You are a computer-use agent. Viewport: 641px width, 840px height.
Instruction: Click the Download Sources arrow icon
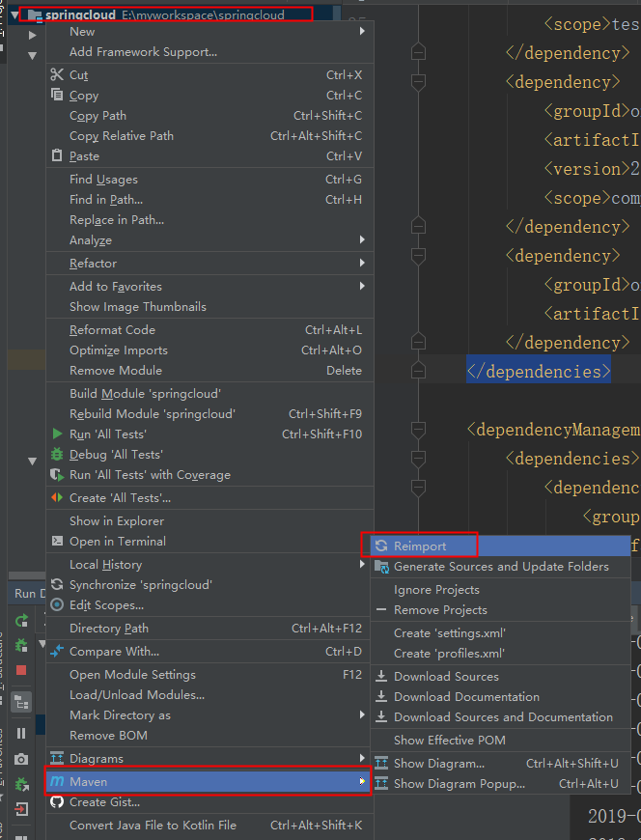point(381,676)
